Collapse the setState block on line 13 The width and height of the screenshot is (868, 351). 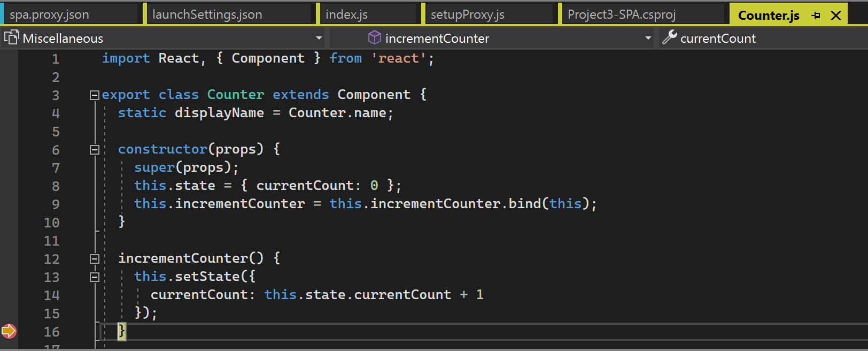point(95,277)
